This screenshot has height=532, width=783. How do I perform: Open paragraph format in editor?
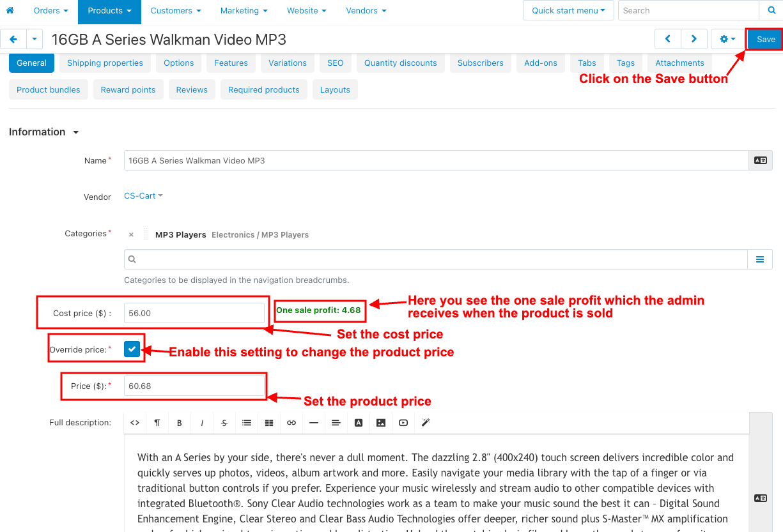point(157,423)
